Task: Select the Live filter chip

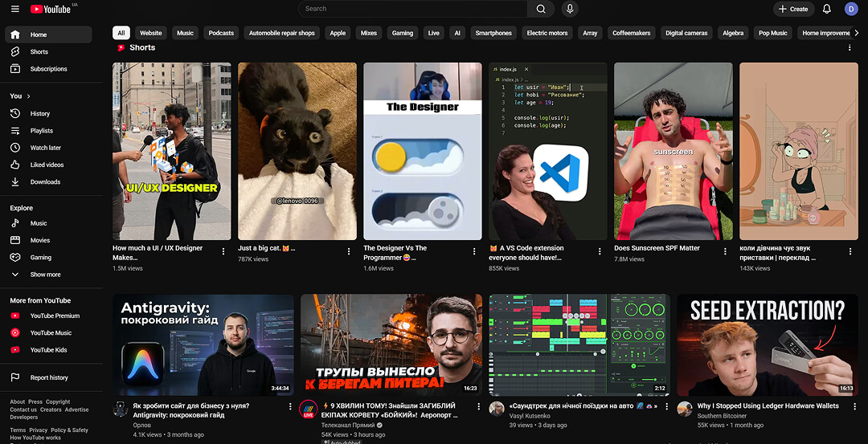Action: pyautogui.click(x=433, y=33)
